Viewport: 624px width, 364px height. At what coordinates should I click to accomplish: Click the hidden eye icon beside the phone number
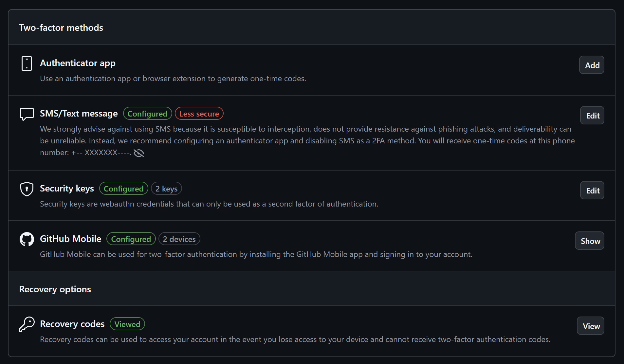coord(138,153)
